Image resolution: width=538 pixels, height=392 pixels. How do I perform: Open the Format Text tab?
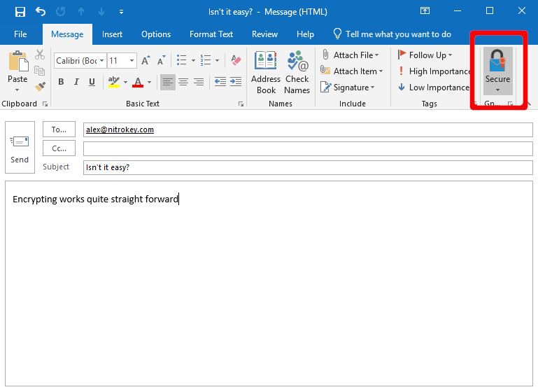click(211, 34)
